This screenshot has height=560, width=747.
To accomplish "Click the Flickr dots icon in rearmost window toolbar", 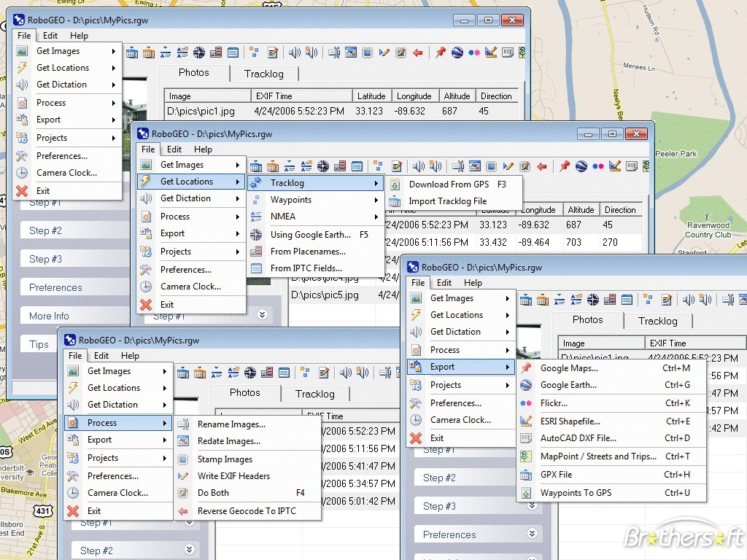I will pos(474,52).
